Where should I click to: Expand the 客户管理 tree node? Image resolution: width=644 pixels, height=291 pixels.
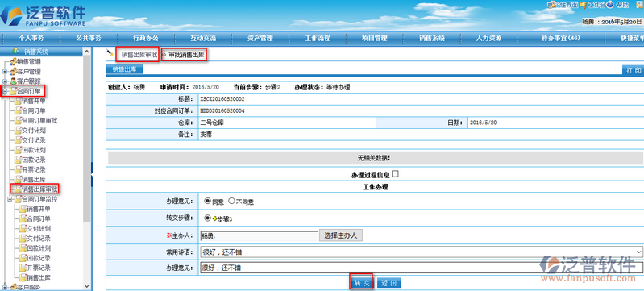(5, 72)
